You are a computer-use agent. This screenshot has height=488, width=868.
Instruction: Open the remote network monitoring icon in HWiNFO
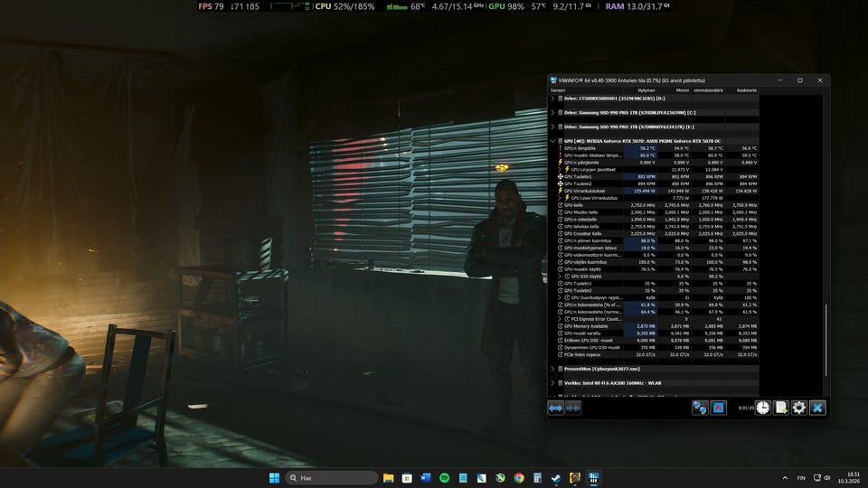[x=700, y=408]
